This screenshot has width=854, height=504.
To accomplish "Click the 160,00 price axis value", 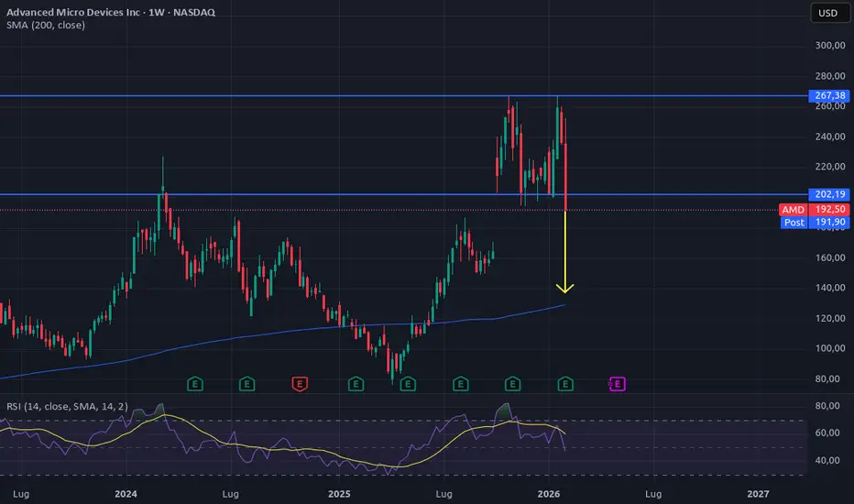I will 830,257.
